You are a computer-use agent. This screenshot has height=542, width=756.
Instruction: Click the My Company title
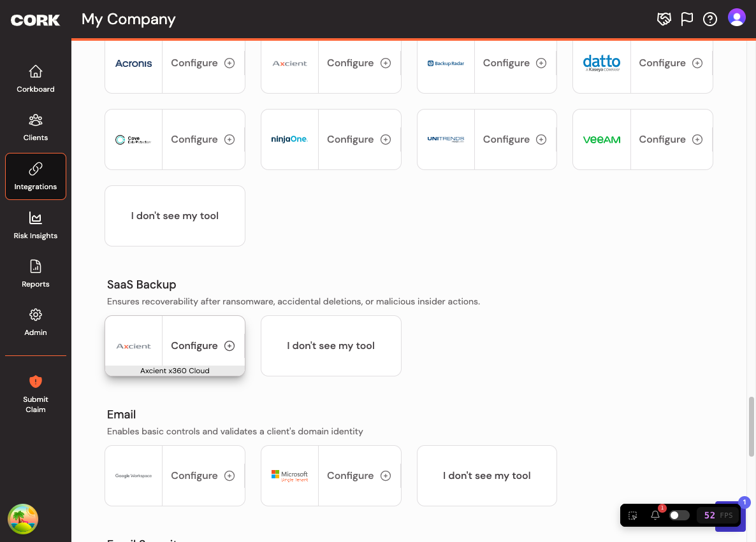point(128,20)
